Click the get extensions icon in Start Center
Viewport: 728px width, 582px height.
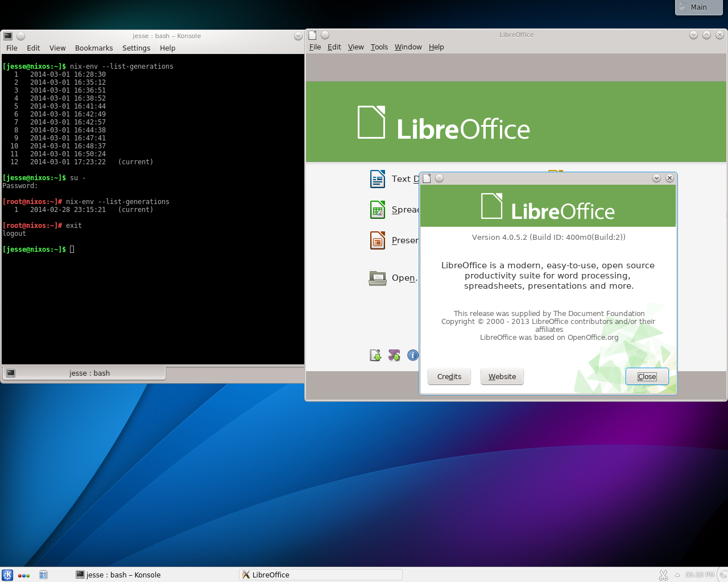(x=394, y=355)
